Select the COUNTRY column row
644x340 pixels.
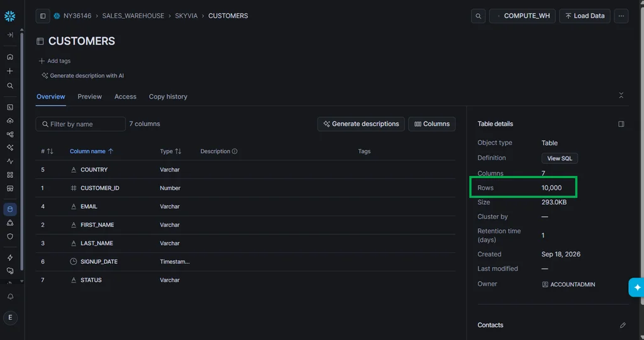pos(245,170)
